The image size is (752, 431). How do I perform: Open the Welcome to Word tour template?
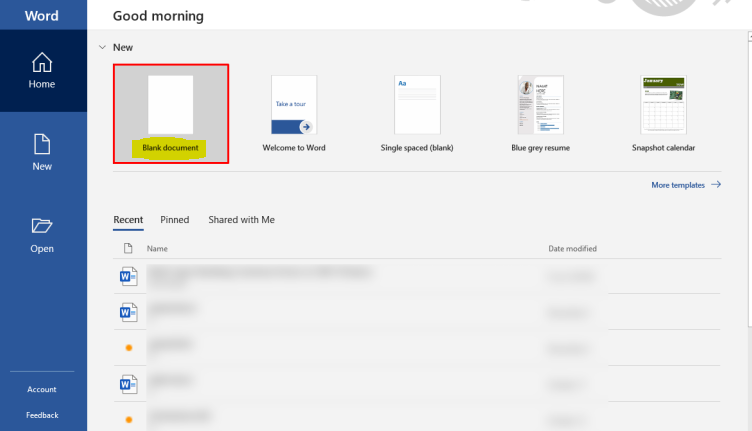click(294, 114)
